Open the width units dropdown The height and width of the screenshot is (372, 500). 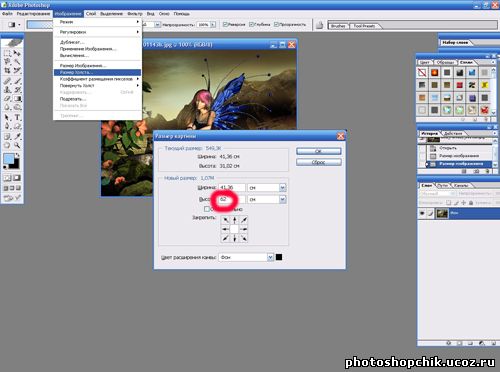pos(283,188)
